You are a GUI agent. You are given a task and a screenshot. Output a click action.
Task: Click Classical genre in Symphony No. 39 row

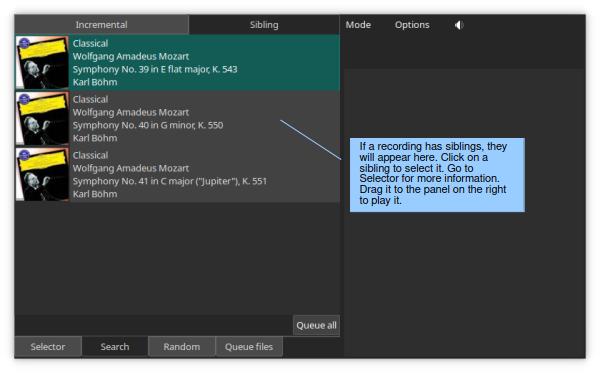[x=90, y=43]
